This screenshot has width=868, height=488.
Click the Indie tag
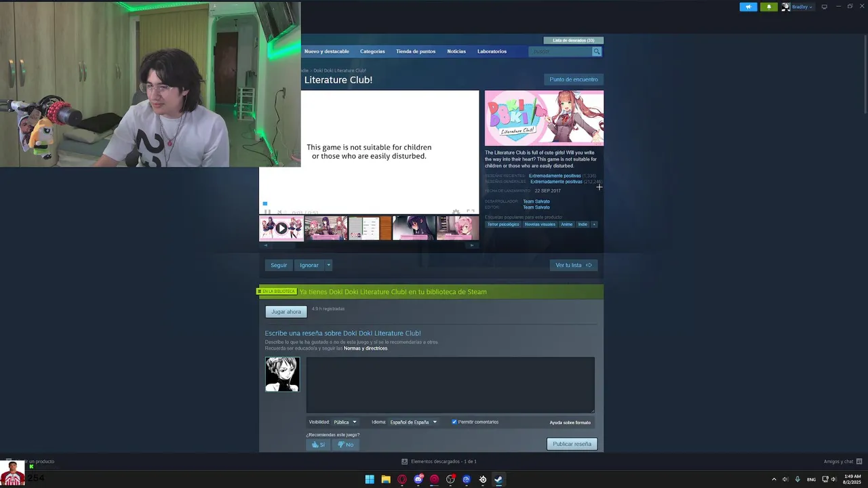pos(583,224)
